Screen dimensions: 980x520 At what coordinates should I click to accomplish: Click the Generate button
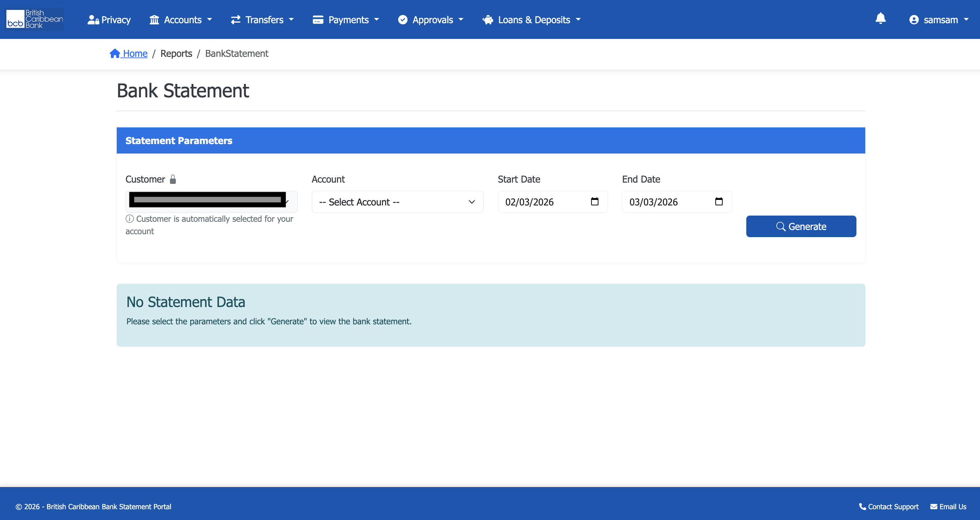point(801,227)
